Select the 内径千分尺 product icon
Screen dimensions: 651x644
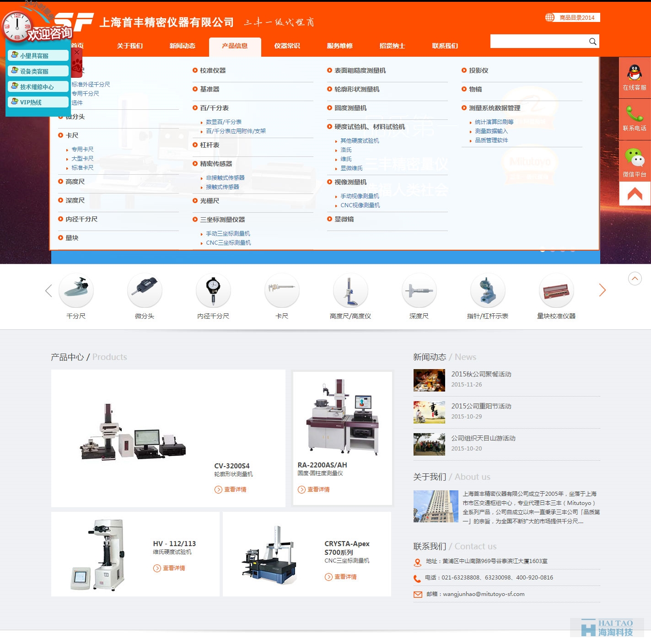pos(213,290)
